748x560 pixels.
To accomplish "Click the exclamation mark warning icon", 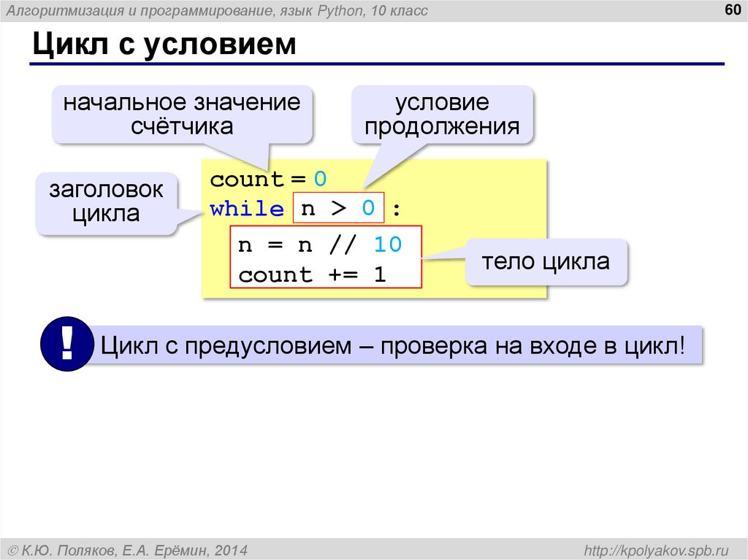I will 66,343.
